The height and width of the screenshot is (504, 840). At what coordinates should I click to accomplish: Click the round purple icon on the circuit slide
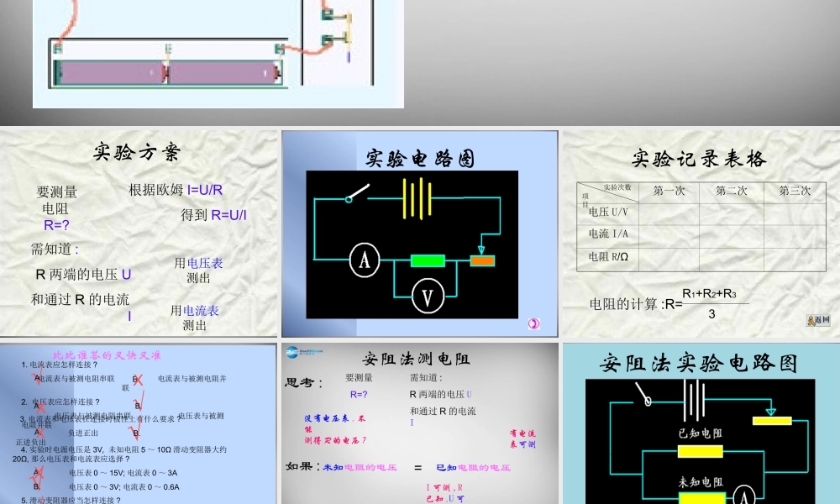[533, 323]
